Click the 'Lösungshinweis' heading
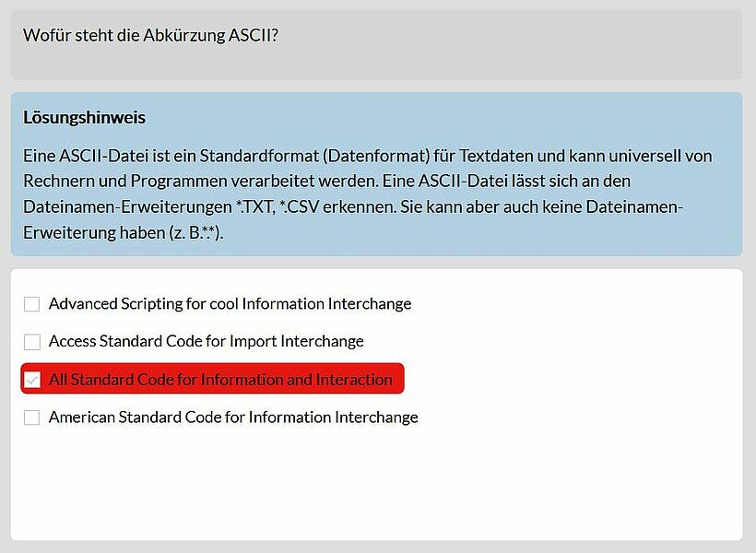The image size is (756, 553). coord(85,118)
